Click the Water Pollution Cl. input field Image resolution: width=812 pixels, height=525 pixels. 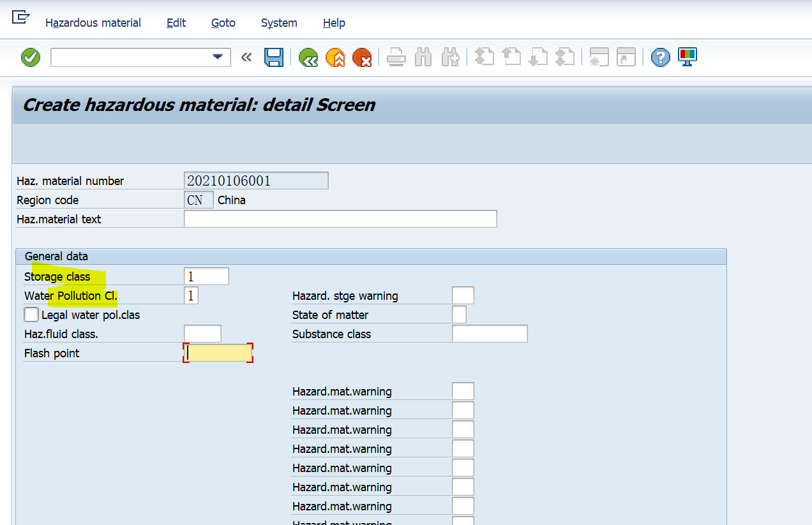(191, 295)
